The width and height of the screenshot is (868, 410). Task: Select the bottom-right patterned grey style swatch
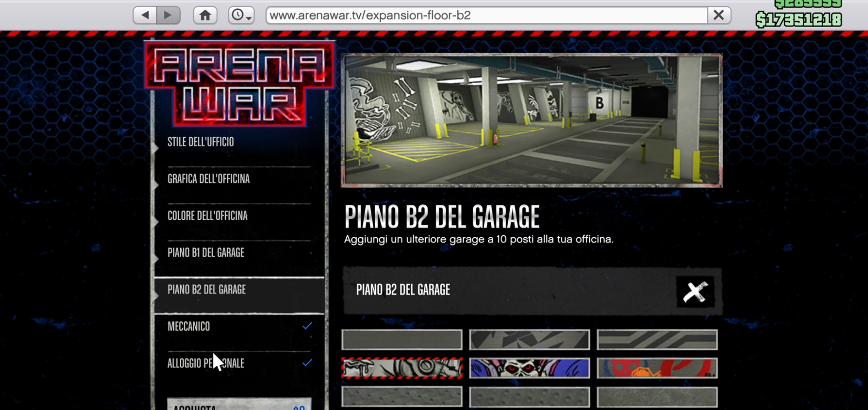point(657,397)
